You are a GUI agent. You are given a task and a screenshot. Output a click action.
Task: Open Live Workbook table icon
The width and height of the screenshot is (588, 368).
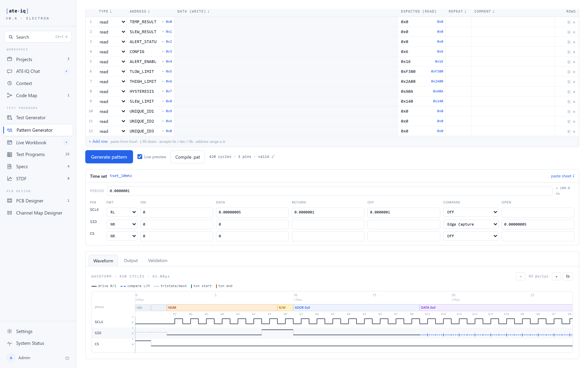click(10, 142)
